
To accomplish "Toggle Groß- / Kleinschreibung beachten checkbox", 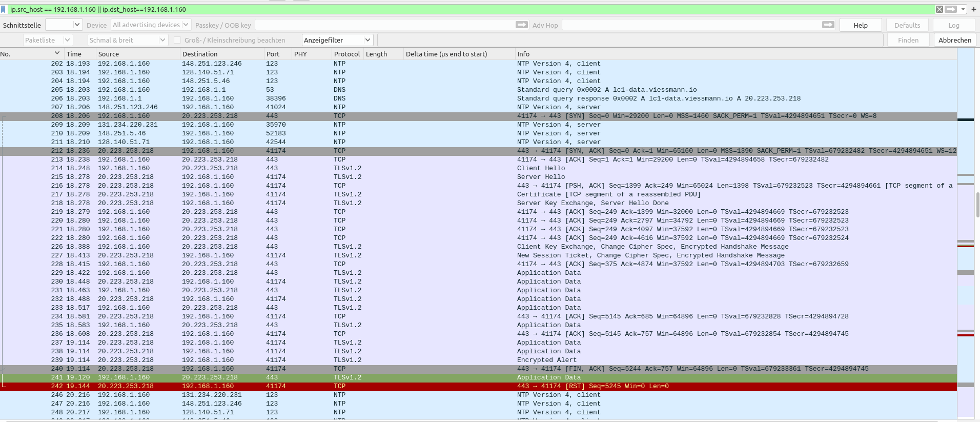I will click(x=177, y=40).
